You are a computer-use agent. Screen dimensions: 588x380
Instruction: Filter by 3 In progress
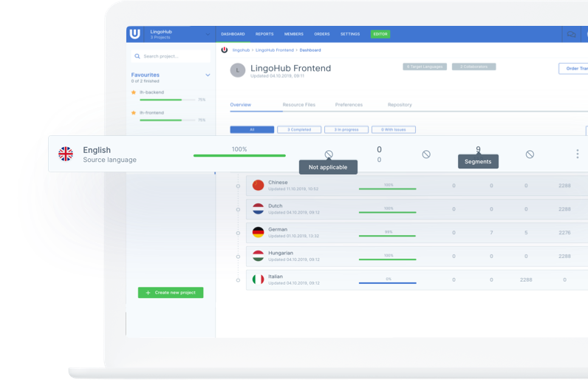[x=346, y=129]
